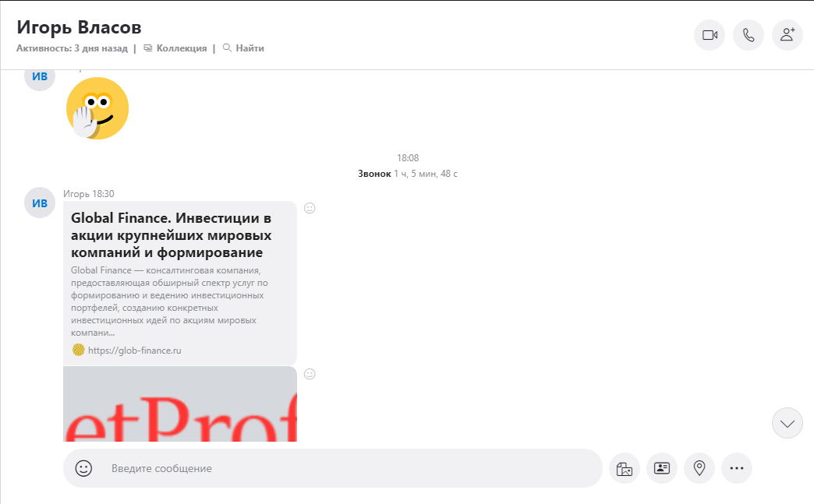The image size is (814, 504).
Task: Click the Звонок call duration entry
Action: (x=408, y=174)
